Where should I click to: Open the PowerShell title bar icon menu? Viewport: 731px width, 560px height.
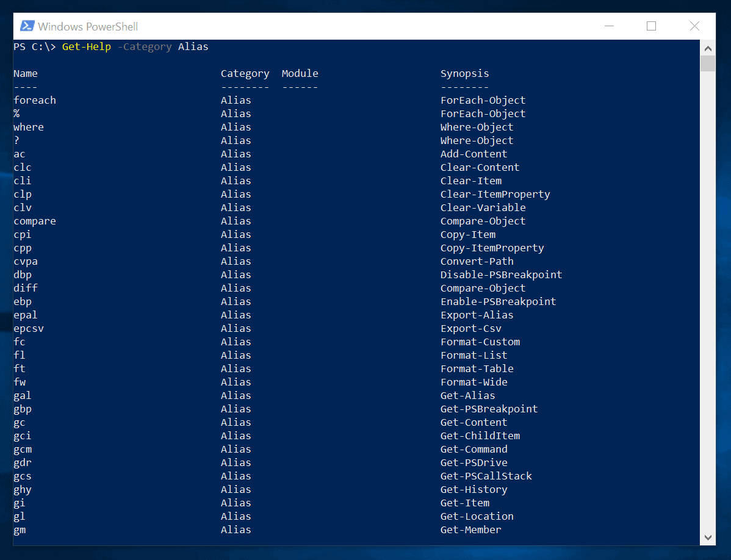[x=27, y=26]
